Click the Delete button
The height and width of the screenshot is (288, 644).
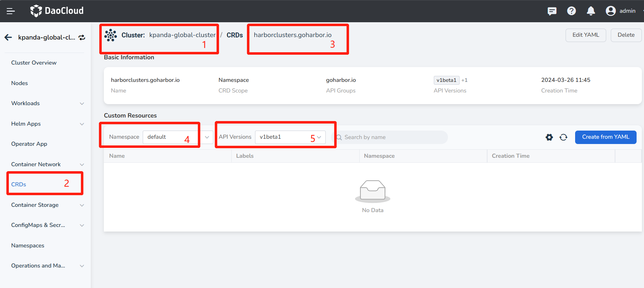[x=626, y=35]
